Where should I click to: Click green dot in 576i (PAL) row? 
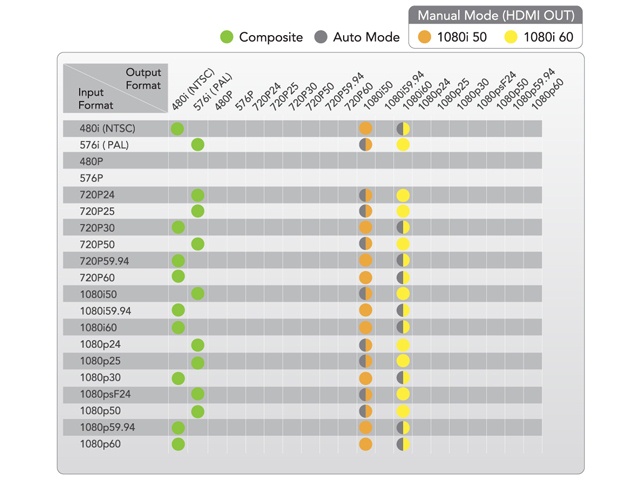click(x=198, y=145)
